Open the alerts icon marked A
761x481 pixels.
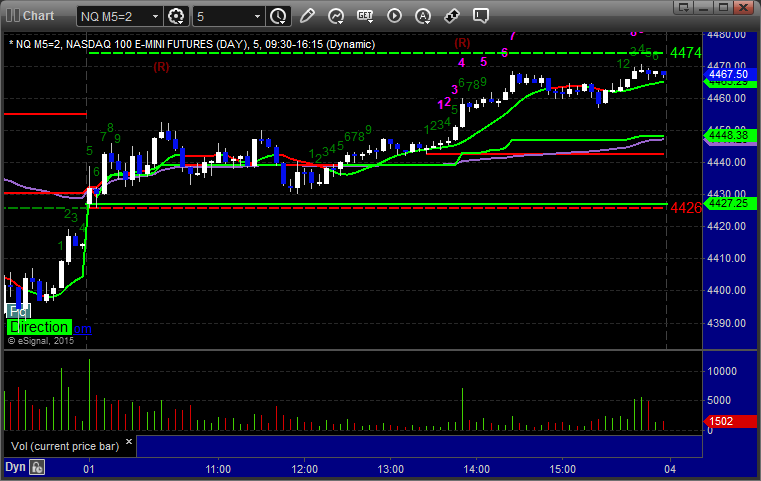(423, 16)
